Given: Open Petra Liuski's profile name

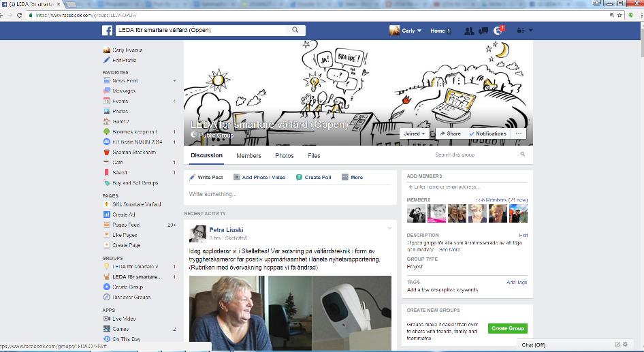Looking at the screenshot, I should click(226, 230).
